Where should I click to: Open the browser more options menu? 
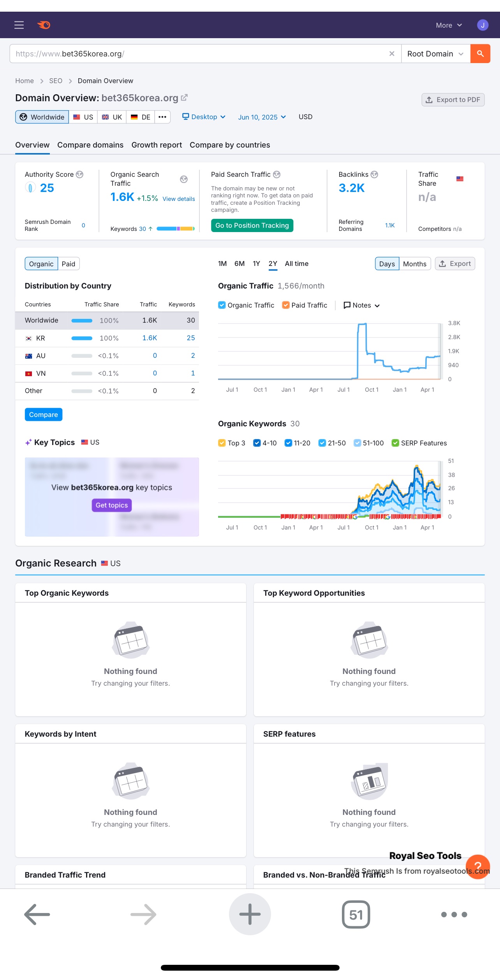(x=454, y=914)
